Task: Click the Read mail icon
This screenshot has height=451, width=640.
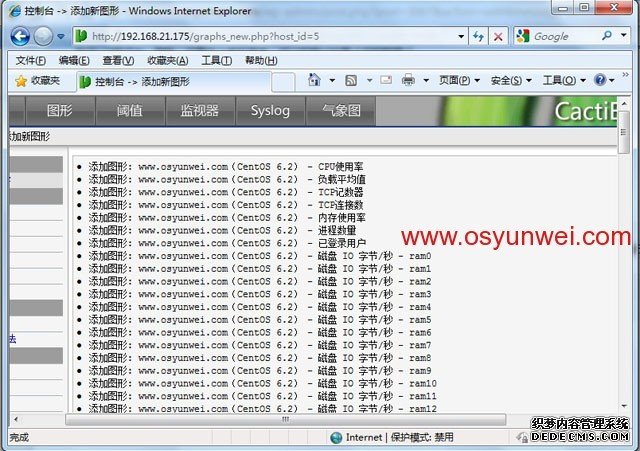Action: point(386,80)
